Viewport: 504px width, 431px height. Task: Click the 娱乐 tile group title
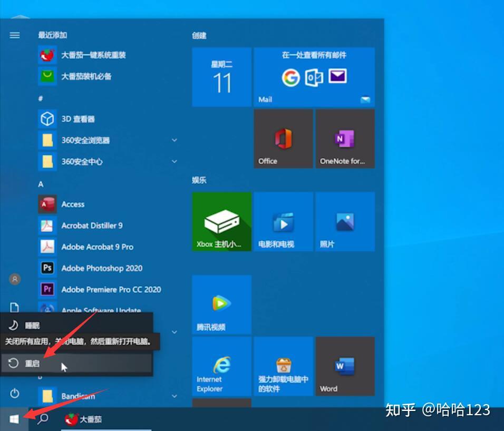point(199,180)
